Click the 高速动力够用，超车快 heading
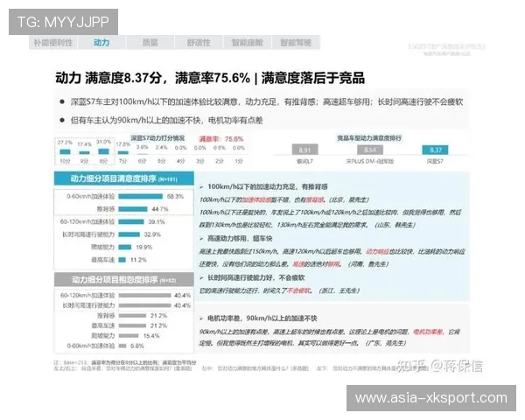 coord(240,239)
